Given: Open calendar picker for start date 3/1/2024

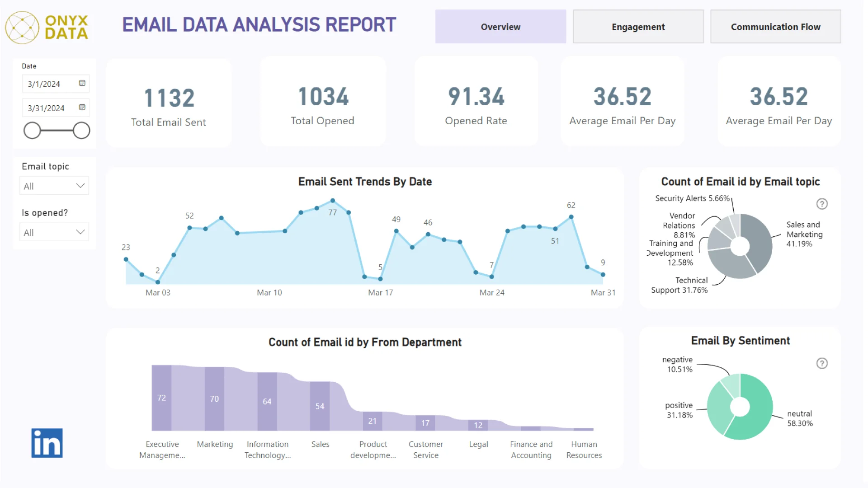Looking at the screenshot, I should 82,83.
